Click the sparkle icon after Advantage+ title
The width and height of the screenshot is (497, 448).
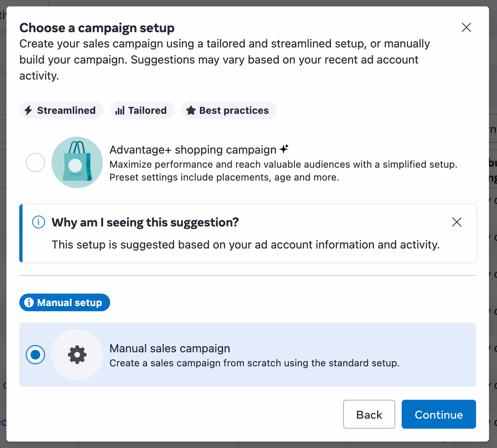(284, 149)
